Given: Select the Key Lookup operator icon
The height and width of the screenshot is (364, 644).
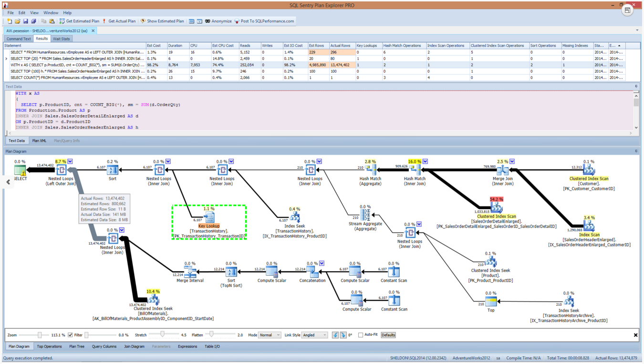Looking at the screenshot, I should [x=209, y=217].
